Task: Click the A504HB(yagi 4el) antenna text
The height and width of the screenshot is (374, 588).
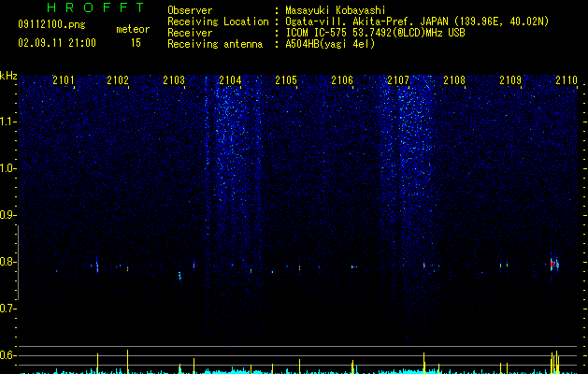Action: [330, 44]
